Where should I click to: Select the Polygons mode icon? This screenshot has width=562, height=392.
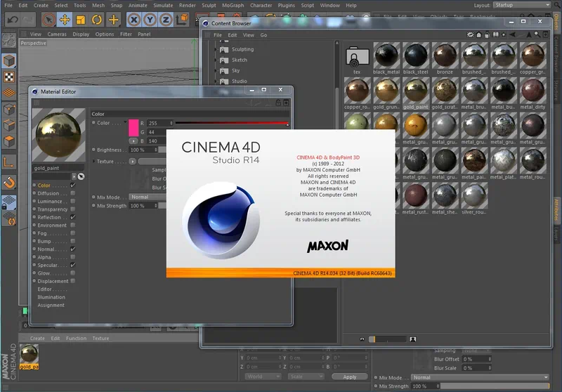tap(9, 141)
